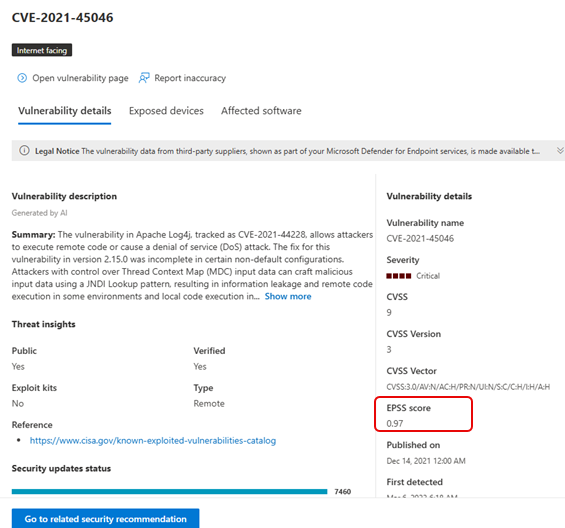This screenshot has width=565, height=528.
Task: Click the Internet facing tag
Action: click(42, 50)
